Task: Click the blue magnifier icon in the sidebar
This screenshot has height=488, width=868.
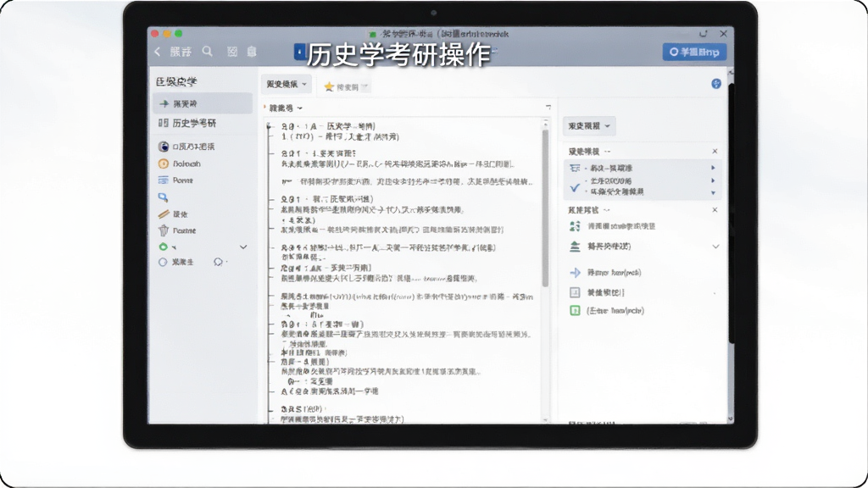Action: click(163, 197)
